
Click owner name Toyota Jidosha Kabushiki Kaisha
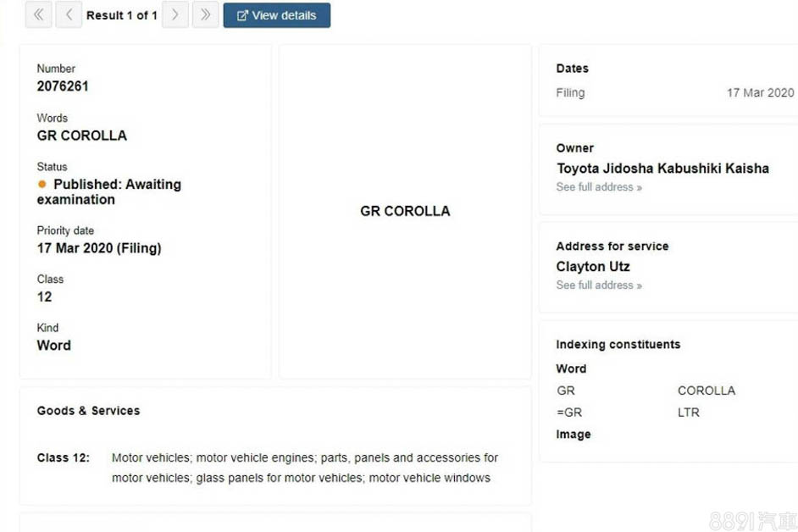tap(662, 169)
